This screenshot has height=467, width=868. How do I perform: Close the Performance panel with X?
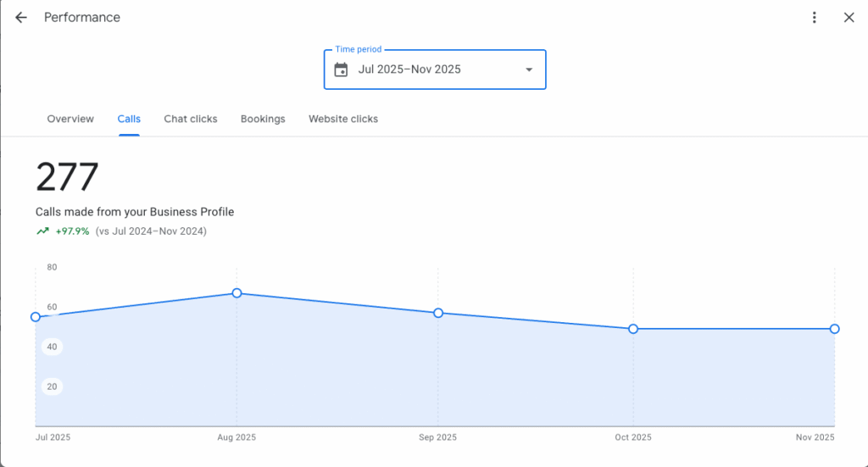tap(849, 18)
